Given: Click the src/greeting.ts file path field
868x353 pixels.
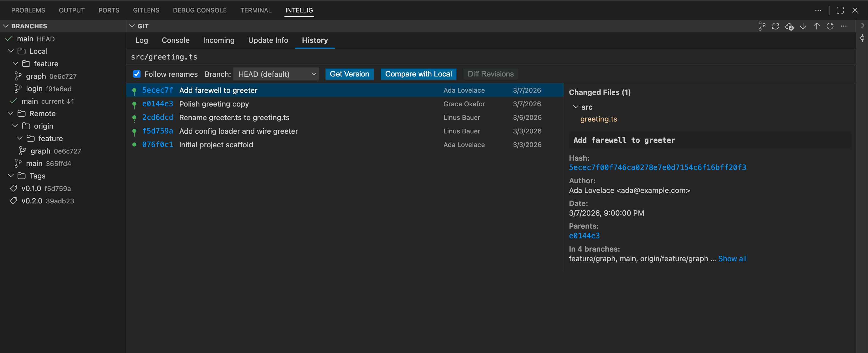Looking at the screenshot, I should click(491, 57).
